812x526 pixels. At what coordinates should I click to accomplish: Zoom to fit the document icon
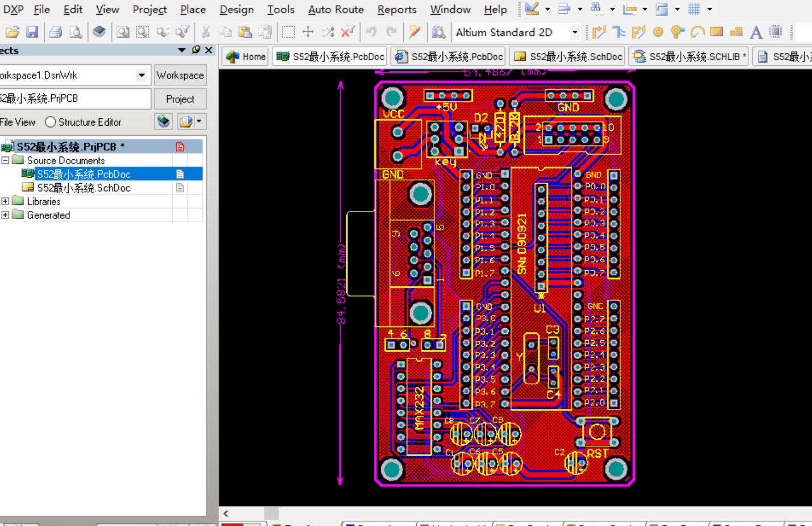[x=122, y=32]
